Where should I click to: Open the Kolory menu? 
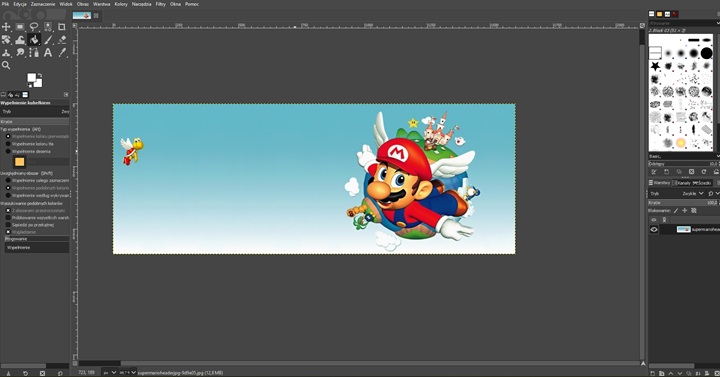point(121,4)
